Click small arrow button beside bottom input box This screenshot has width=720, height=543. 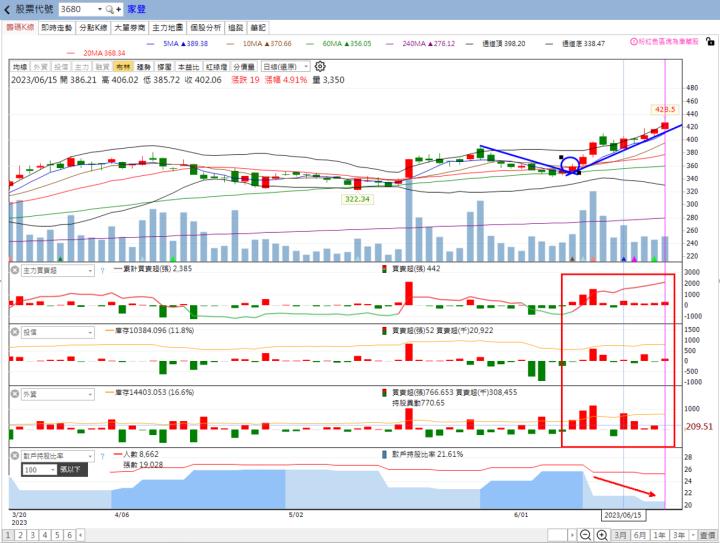coord(572,535)
